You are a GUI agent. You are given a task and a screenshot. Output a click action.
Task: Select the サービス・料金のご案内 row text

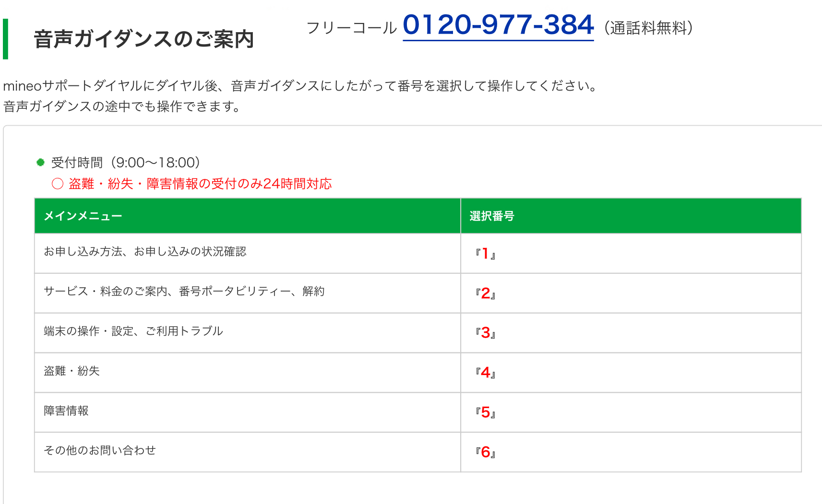[x=184, y=292]
